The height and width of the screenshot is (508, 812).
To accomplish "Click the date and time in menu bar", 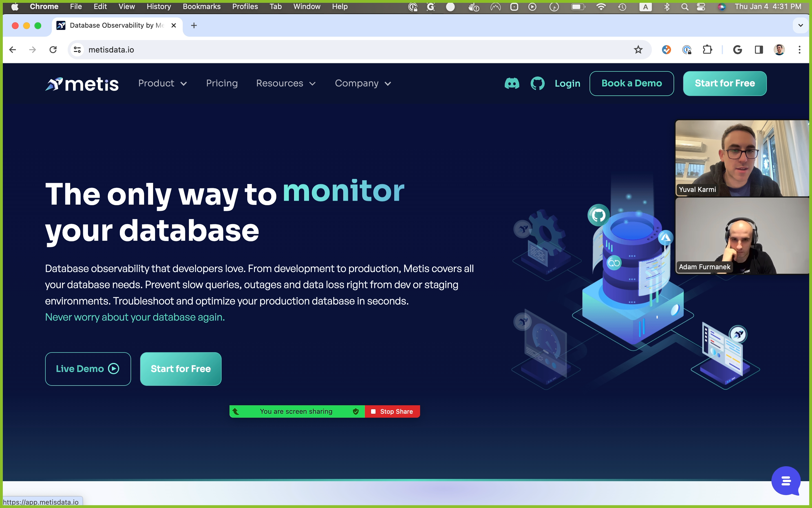I will 768,7.
